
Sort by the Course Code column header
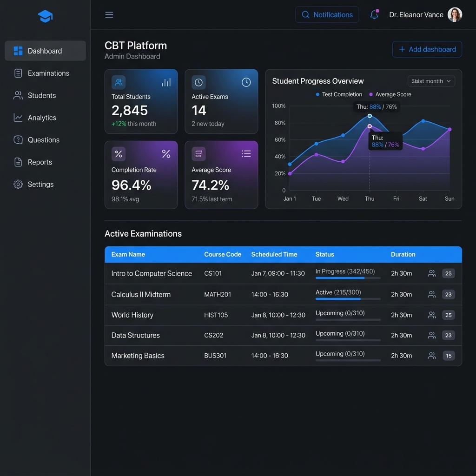coord(223,254)
